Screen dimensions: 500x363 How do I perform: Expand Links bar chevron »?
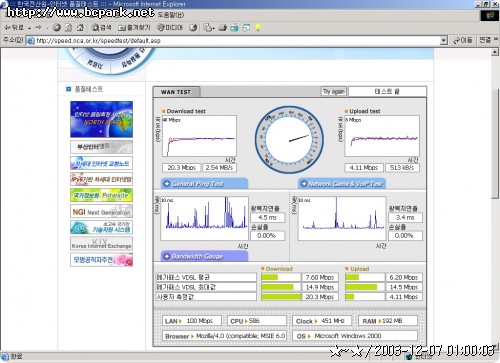coord(495,39)
